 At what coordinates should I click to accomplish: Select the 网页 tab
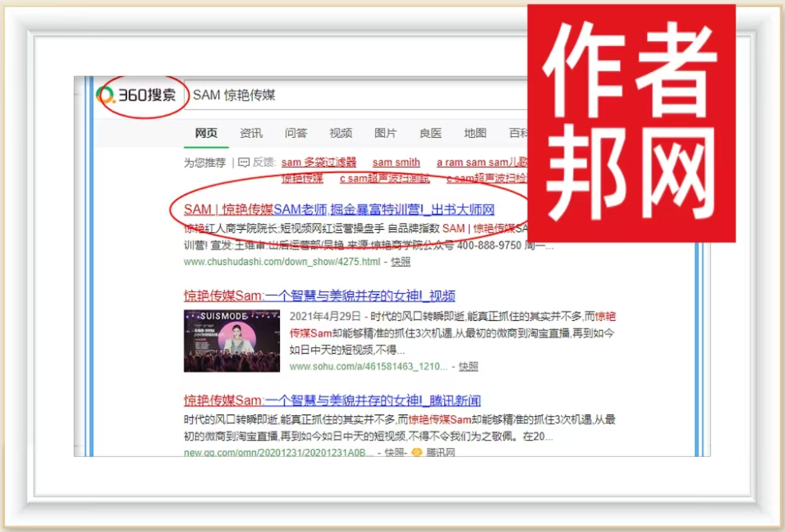pyautogui.click(x=206, y=133)
